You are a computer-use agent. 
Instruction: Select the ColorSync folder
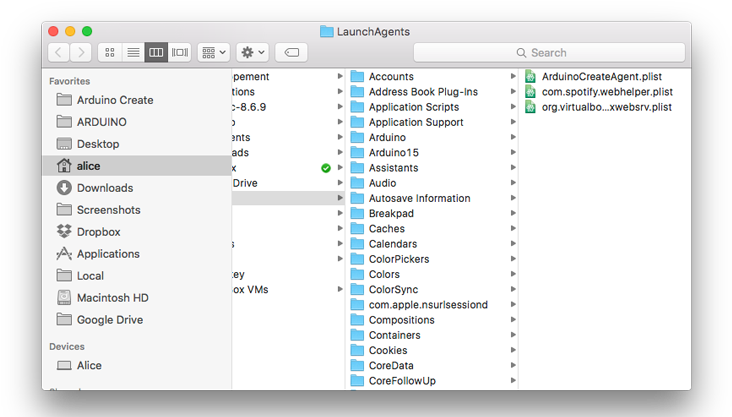click(432, 289)
